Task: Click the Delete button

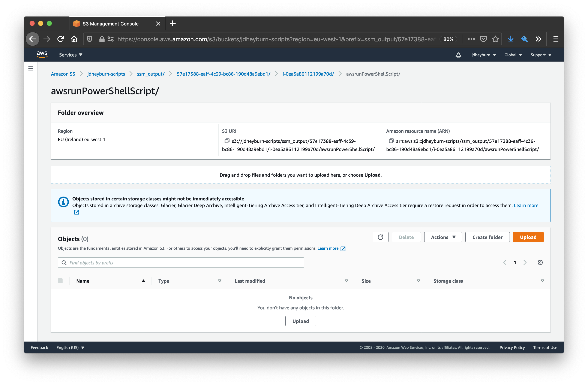Action: click(406, 237)
